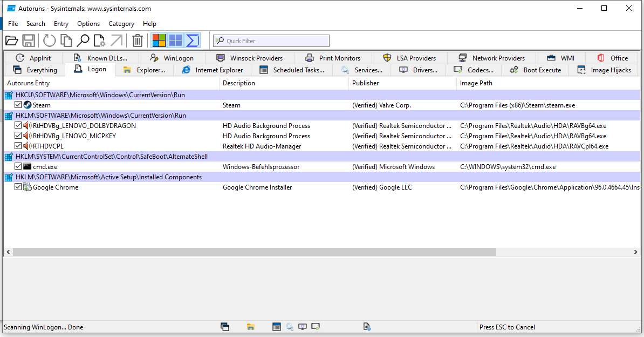Click the Copy toolbar icon
Viewport: 644px width, 337px height.
pyautogui.click(x=66, y=41)
